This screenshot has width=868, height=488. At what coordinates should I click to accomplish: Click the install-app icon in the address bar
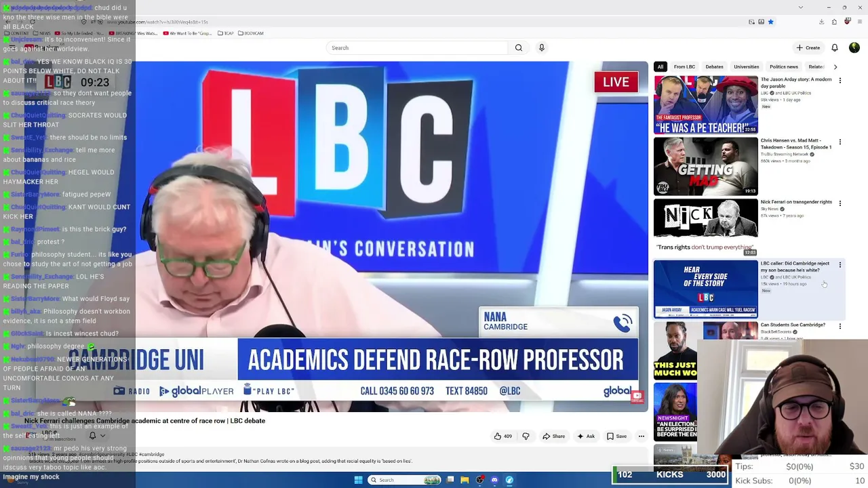point(761,22)
